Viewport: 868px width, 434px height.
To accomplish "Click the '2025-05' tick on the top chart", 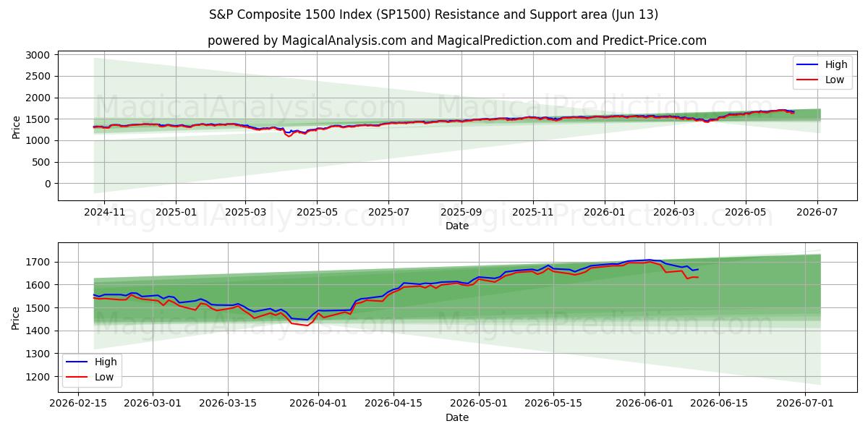I will click(x=316, y=212).
